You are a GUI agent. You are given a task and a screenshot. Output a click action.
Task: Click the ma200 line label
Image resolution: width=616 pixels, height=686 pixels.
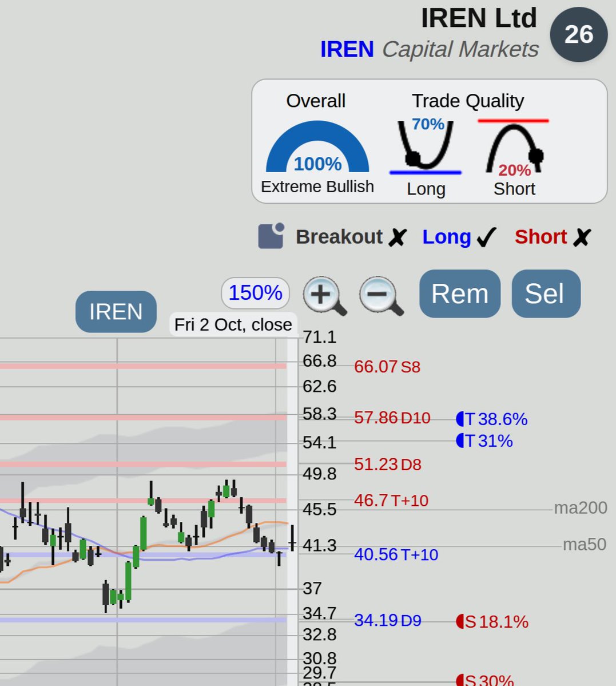click(x=581, y=508)
